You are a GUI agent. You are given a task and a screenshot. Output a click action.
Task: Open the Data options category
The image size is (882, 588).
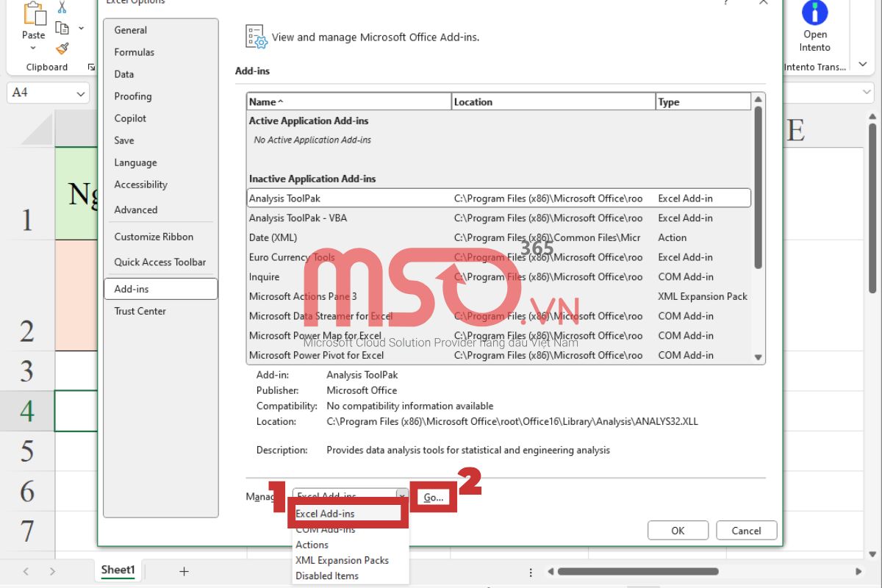pos(161,74)
